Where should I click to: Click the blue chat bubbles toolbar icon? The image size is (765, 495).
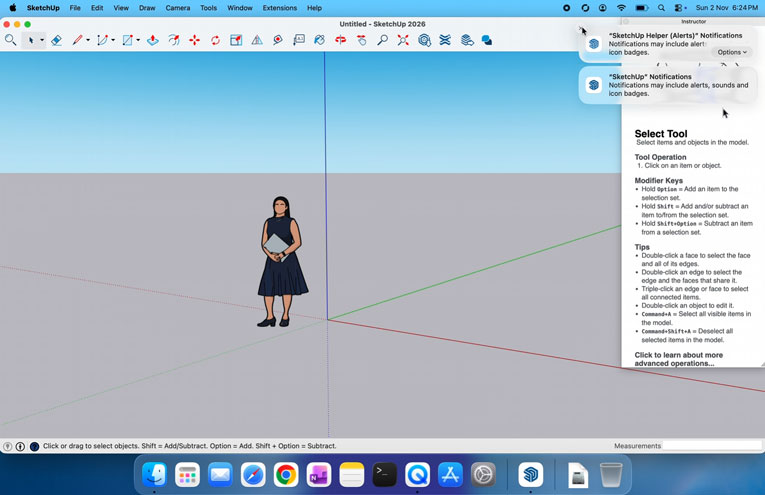point(486,40)
